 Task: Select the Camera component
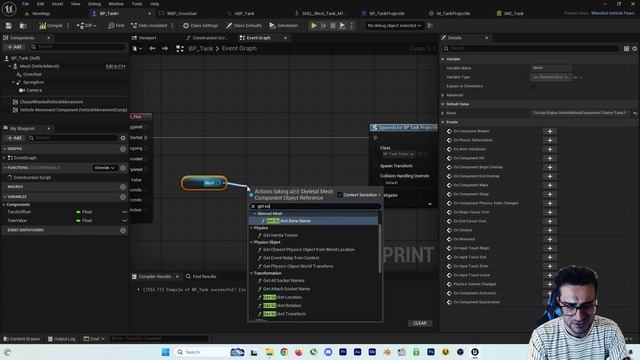click(x=34, y=90)
